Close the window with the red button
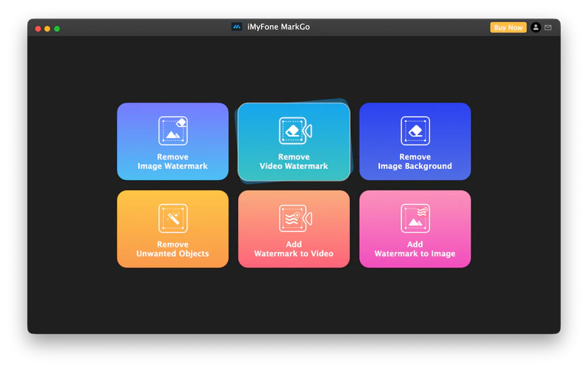The width and height of the screenshot is (588, 370). coord(38,29)
